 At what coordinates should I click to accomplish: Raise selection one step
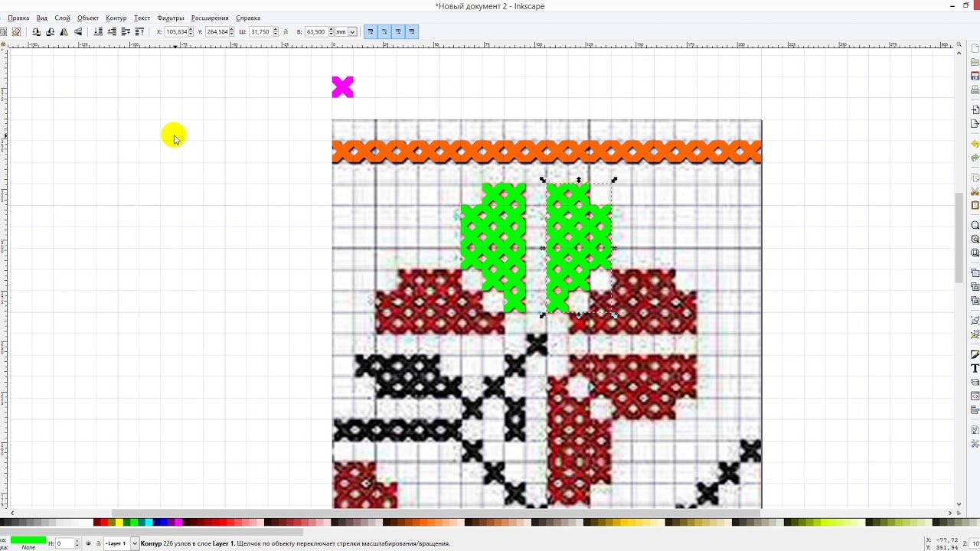[x=126, y=31]
